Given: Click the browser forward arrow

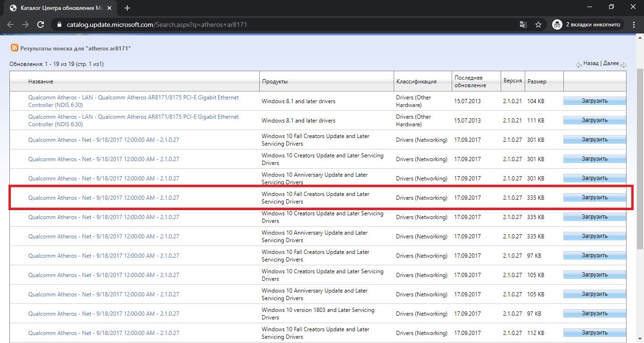Looking at the screenshot, I should point(25,24).
